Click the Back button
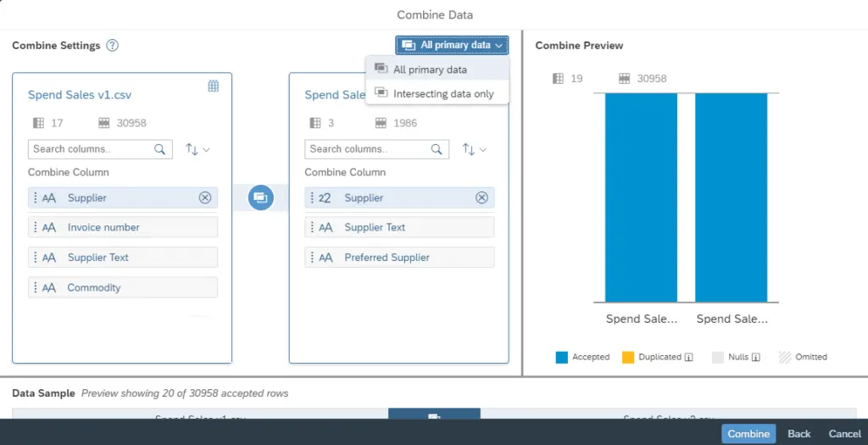Viewport: 868px width, 445px height. click(798, 433)
